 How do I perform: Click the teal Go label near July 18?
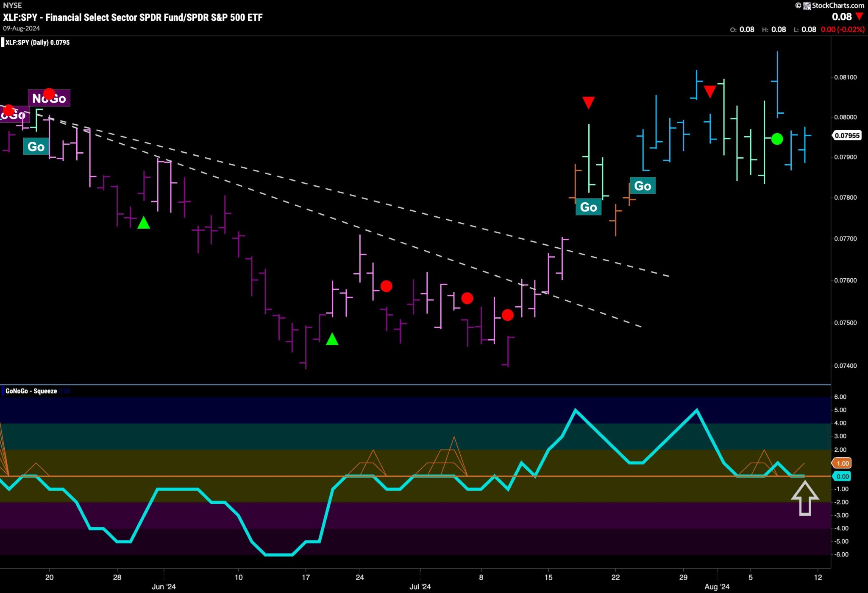(x=588, y=207)
